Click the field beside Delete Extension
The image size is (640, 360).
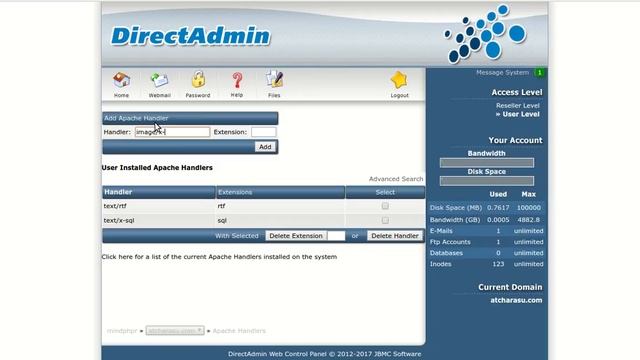pyautogui.click(x=336, y=236)
